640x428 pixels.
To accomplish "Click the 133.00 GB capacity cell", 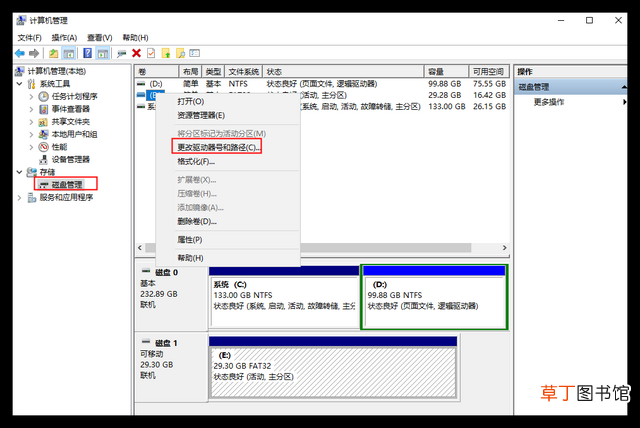I will coord(447,106).
